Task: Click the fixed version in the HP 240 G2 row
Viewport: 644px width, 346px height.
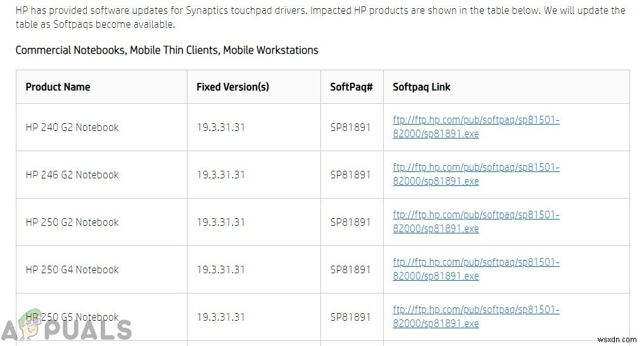Action: click(x=220, y=127)
